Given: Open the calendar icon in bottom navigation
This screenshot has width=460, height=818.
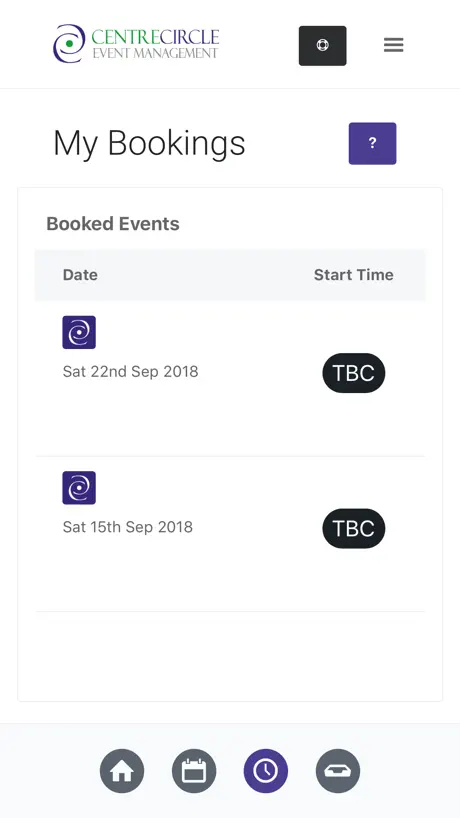Looking at the screenshot, I should (x=194, y=771).
